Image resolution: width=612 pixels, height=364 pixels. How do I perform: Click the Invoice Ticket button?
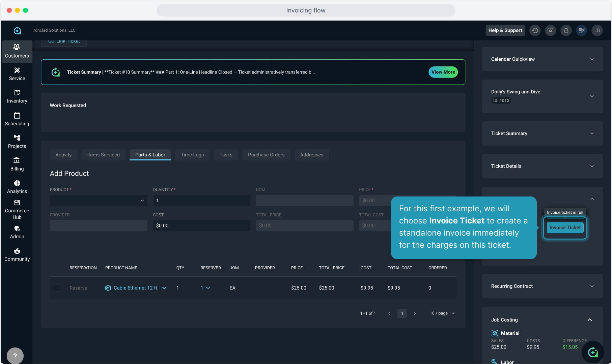(565, 227)
